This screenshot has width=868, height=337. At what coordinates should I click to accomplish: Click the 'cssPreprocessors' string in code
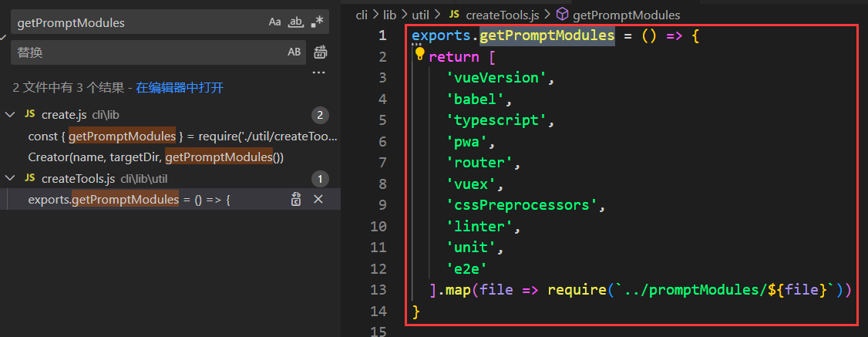(x=522, y=205)
